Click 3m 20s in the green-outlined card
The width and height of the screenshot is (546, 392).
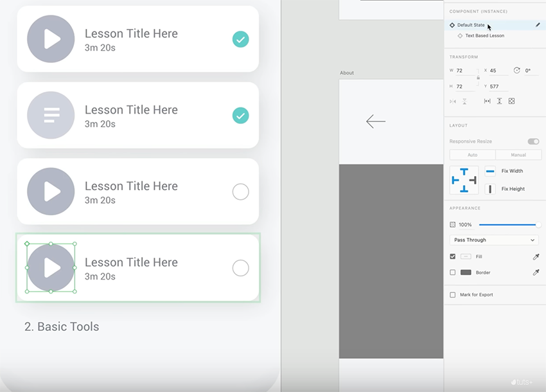pos(100,277)
